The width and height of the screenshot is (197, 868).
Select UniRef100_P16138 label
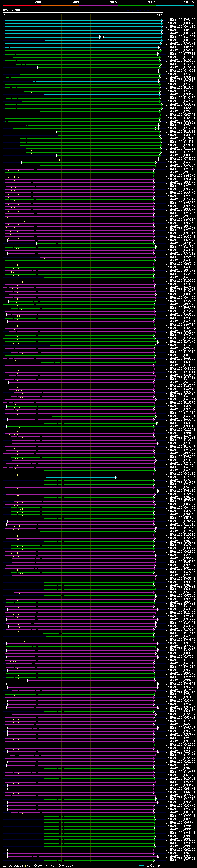(180, 91)
